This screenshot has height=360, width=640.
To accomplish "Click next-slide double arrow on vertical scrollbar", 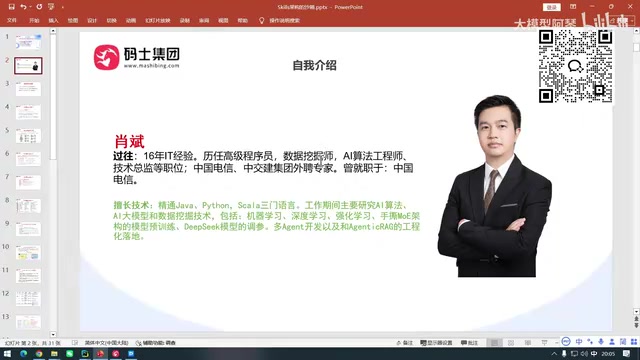I will [636, 325].
